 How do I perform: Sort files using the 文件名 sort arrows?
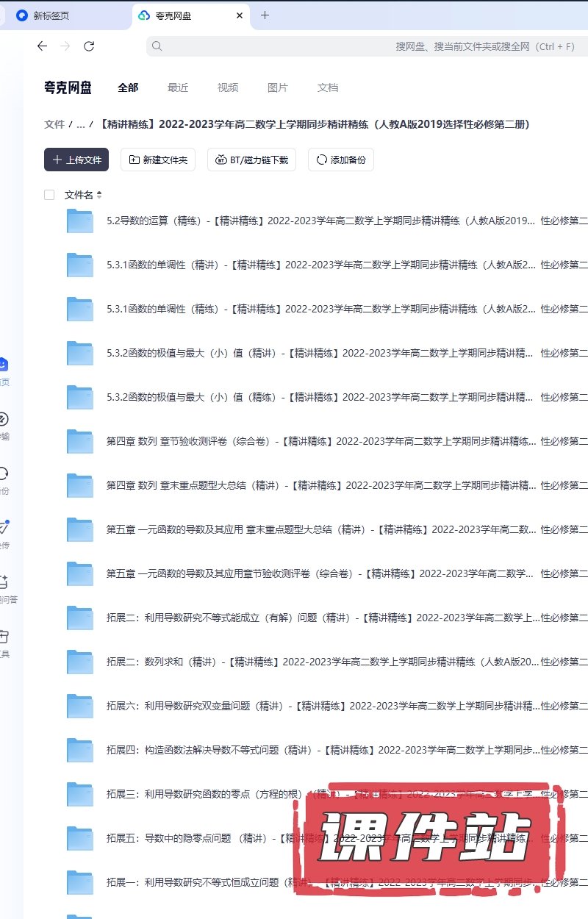coord(99,195)
